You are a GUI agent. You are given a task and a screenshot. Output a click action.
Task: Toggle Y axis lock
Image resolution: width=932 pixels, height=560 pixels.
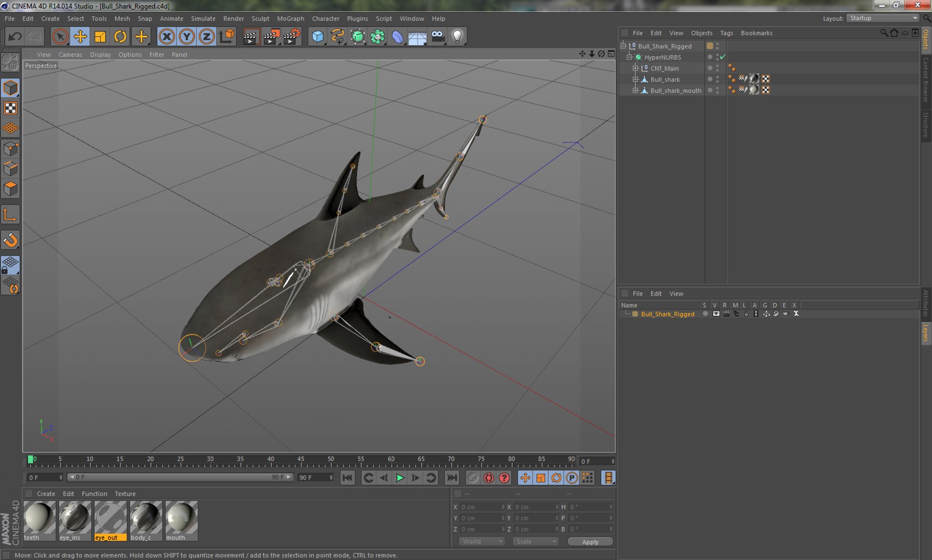(187, 36)
